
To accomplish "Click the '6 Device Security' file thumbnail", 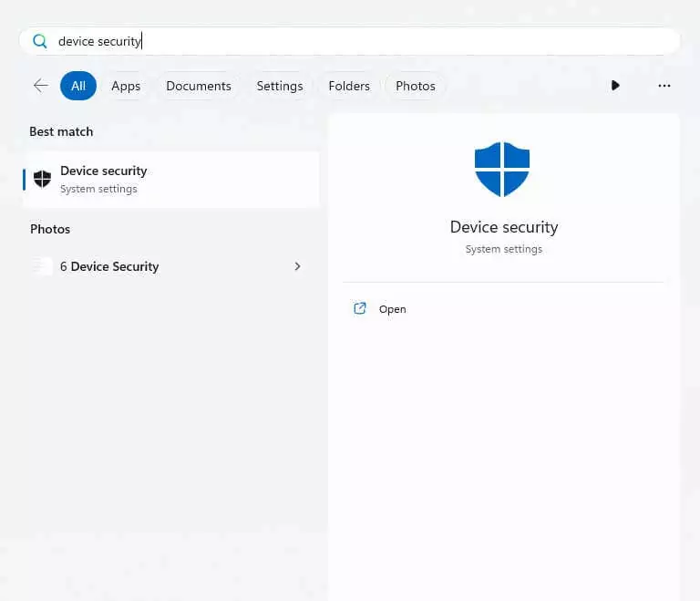I will click(42, 266).
